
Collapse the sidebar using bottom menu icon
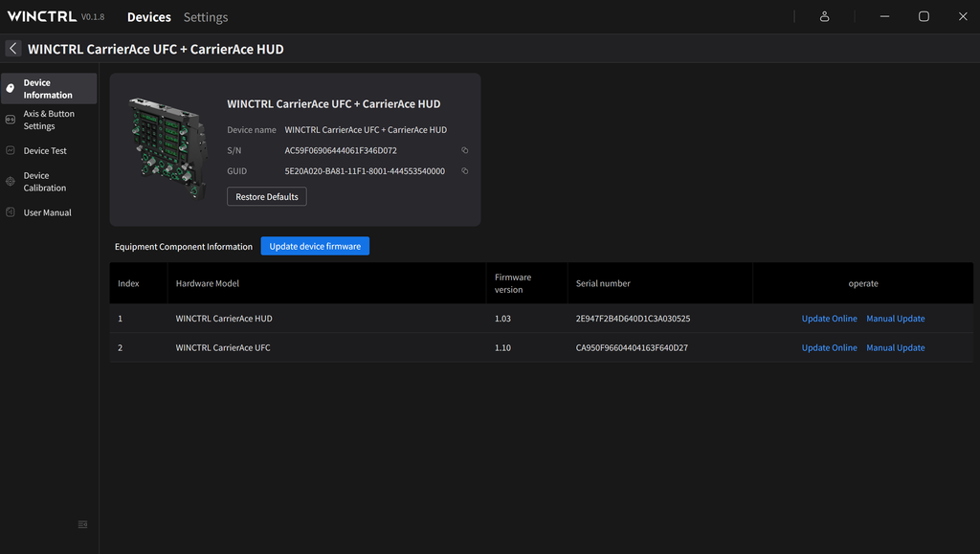[82, 524]
